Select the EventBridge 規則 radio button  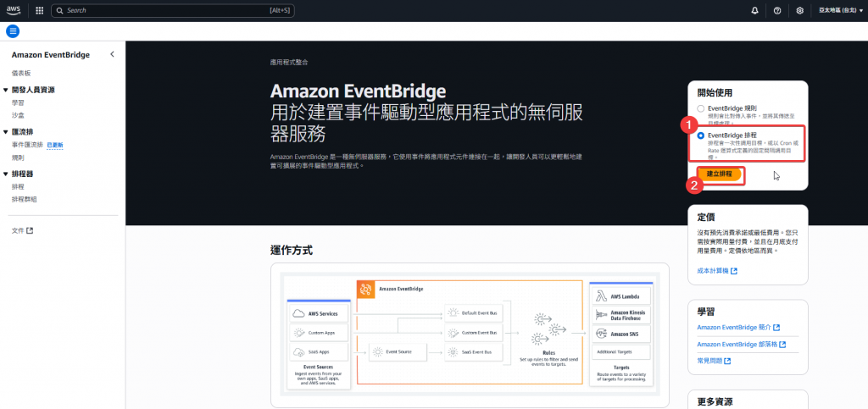click(701, 108)
